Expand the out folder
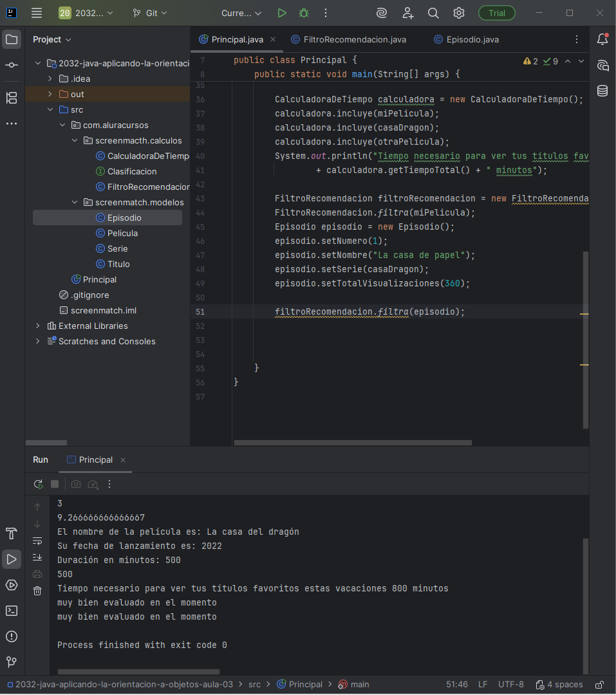 [x=50, y=94]
